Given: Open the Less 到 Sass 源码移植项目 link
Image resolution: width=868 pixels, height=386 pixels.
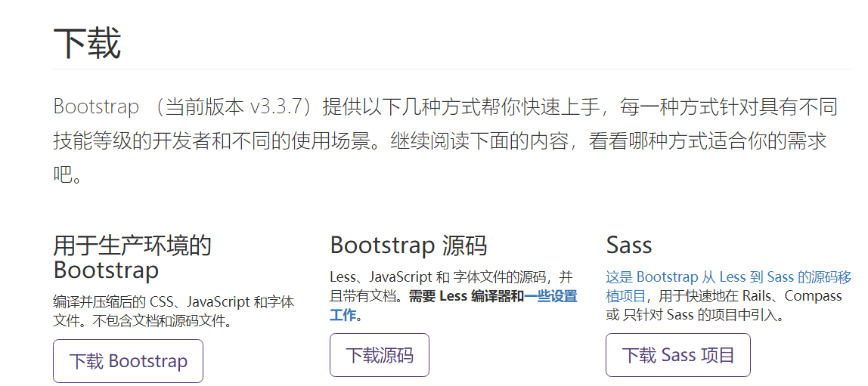Looking at the screenshot, I should point(729,286).
